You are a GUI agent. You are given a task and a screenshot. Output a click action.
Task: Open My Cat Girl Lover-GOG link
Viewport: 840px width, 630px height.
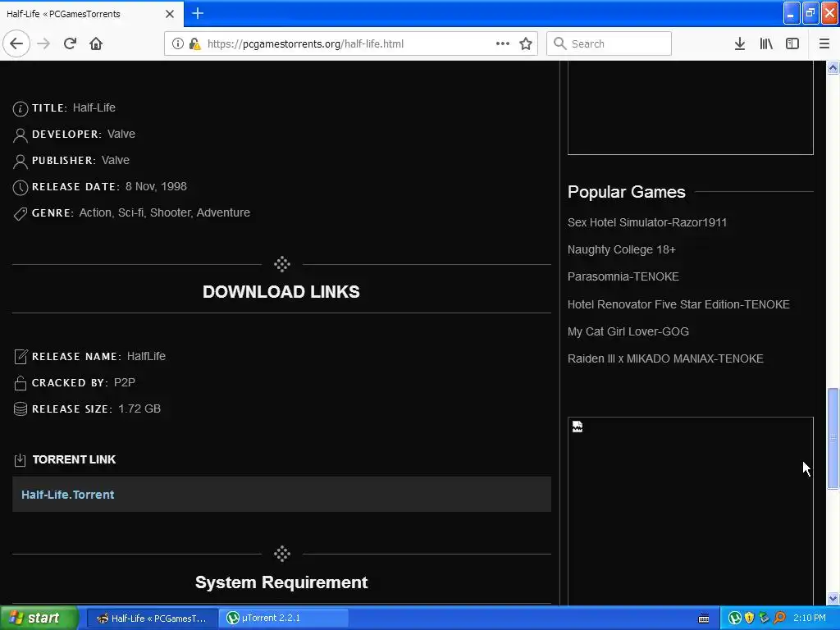pyautogui.click(x=628, y=331)
